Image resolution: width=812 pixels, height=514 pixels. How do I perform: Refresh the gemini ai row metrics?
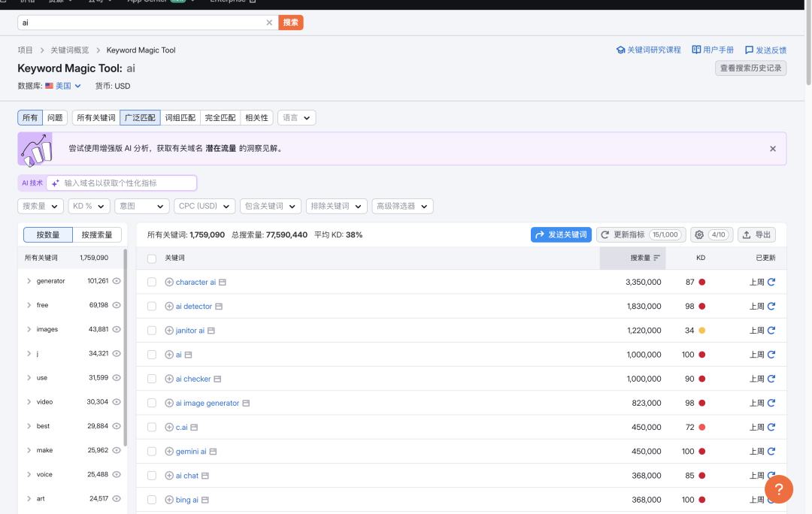[x=771, y=452]
